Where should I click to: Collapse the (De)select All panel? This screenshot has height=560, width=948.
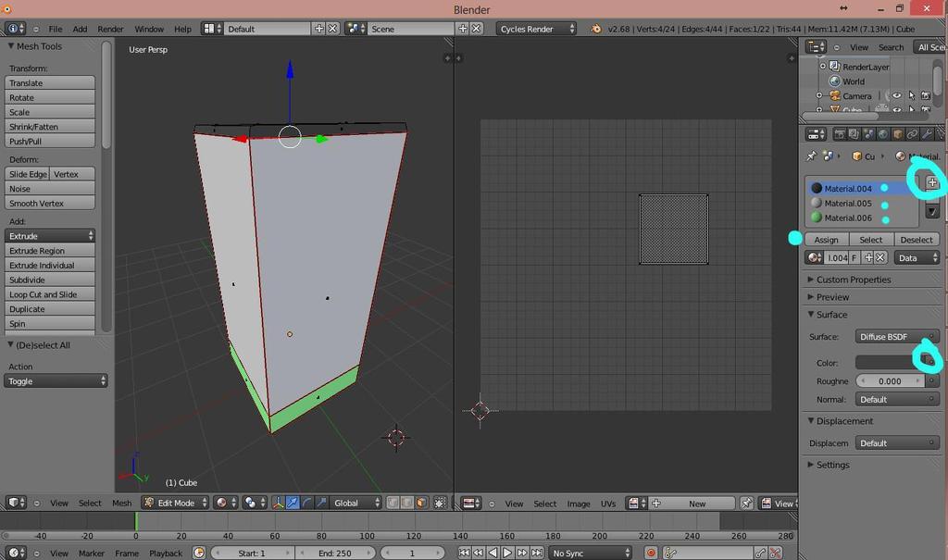point(11,344)
